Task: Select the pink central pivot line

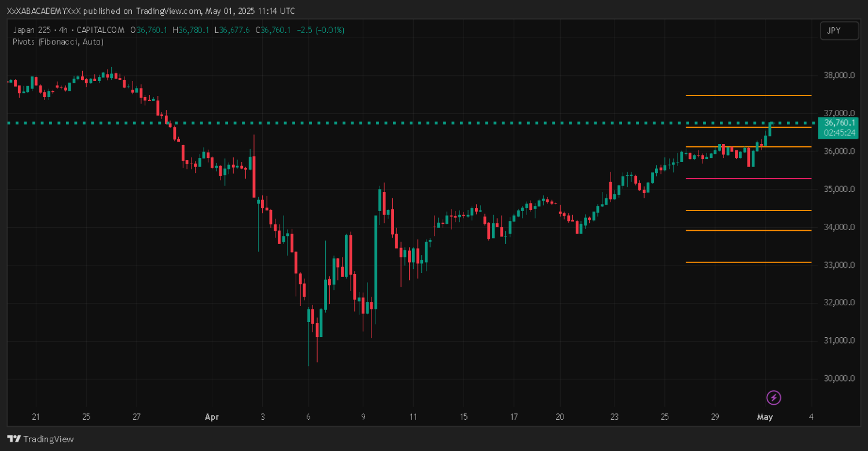Action: coord(748,179)
